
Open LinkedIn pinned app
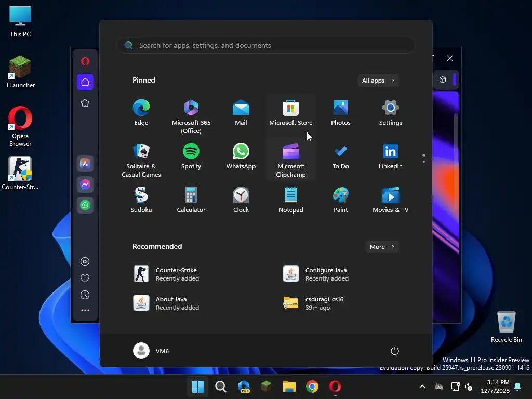(391, 157)
